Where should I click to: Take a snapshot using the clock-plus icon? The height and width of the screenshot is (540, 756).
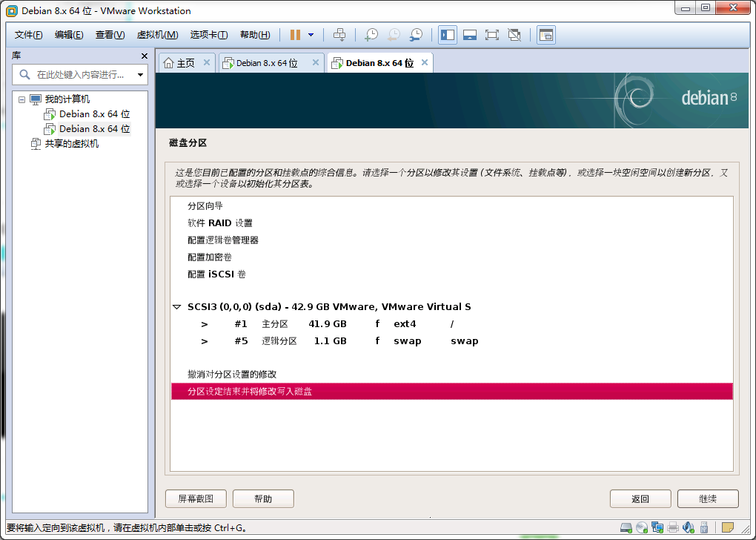click(x=371, y=35)
